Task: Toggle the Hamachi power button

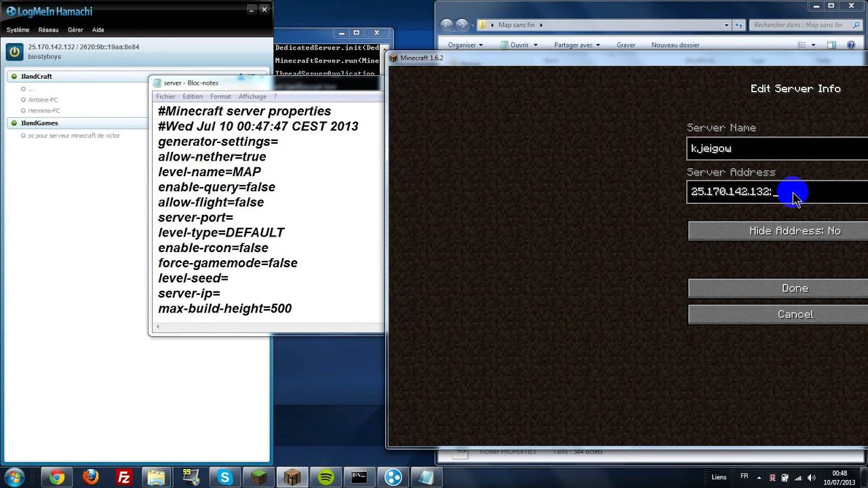Action: click(14, 52)
